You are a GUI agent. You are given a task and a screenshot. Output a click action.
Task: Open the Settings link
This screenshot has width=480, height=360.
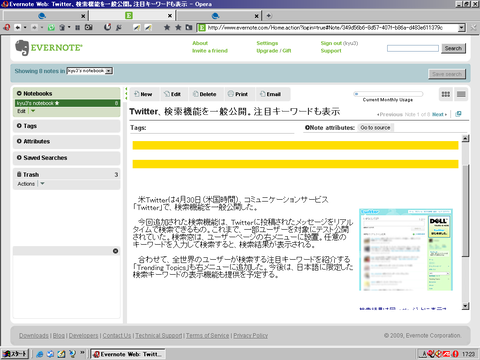[x=267, y=43]
